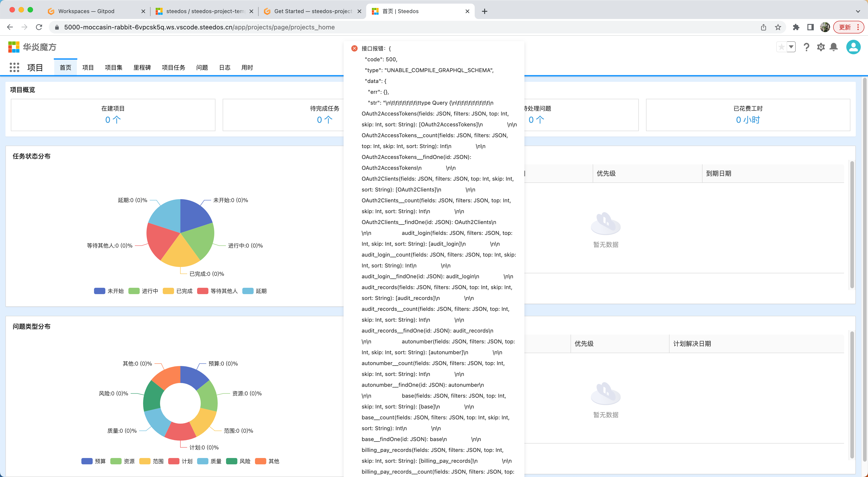The height and width of the screenshot is (477, 868).
Task: Open the notifications bell
Action: 834,47
